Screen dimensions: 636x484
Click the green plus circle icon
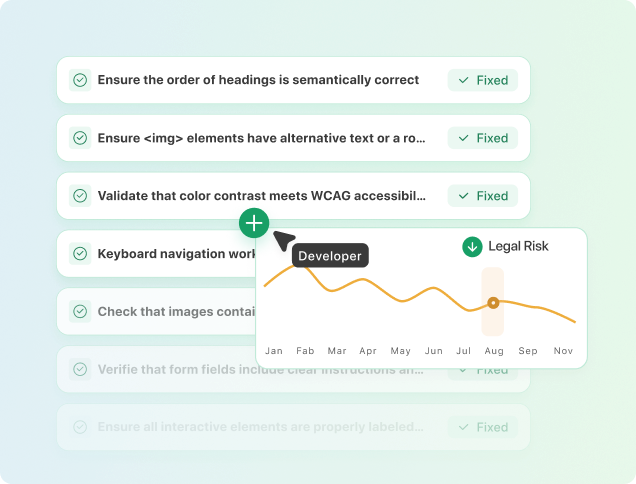tap(254, 223)
